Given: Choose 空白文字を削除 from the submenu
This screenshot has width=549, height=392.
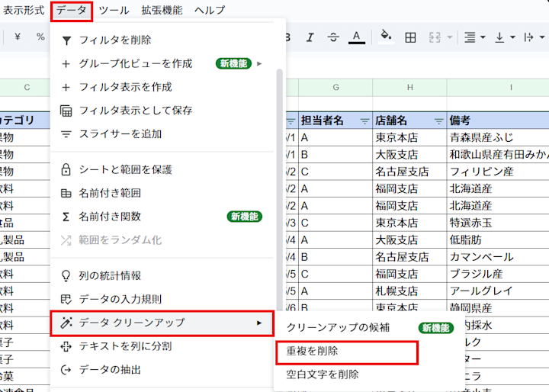Looking at the screenshot, I should (322, 374).
